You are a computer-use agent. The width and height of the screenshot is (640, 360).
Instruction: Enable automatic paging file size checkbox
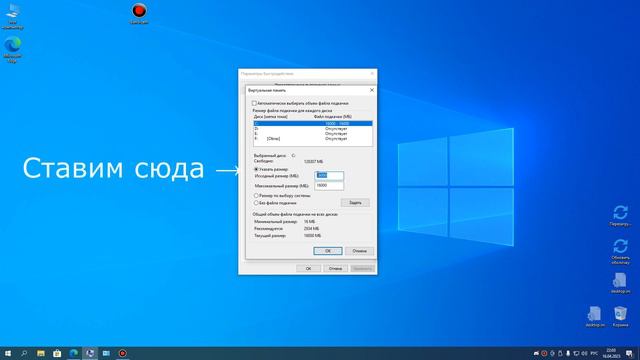(254, 103)
